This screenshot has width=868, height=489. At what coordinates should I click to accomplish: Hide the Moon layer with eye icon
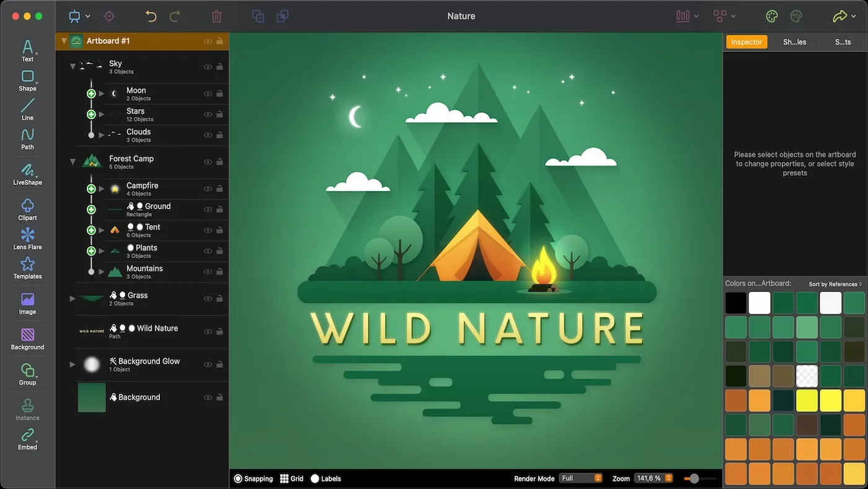(x=208, y=94)
